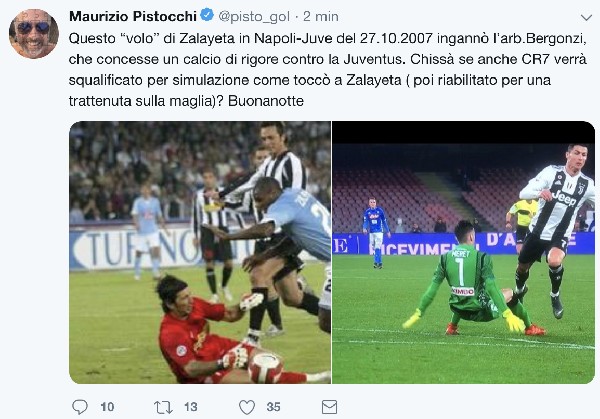Click the retweet count 13

click(191, 407)
